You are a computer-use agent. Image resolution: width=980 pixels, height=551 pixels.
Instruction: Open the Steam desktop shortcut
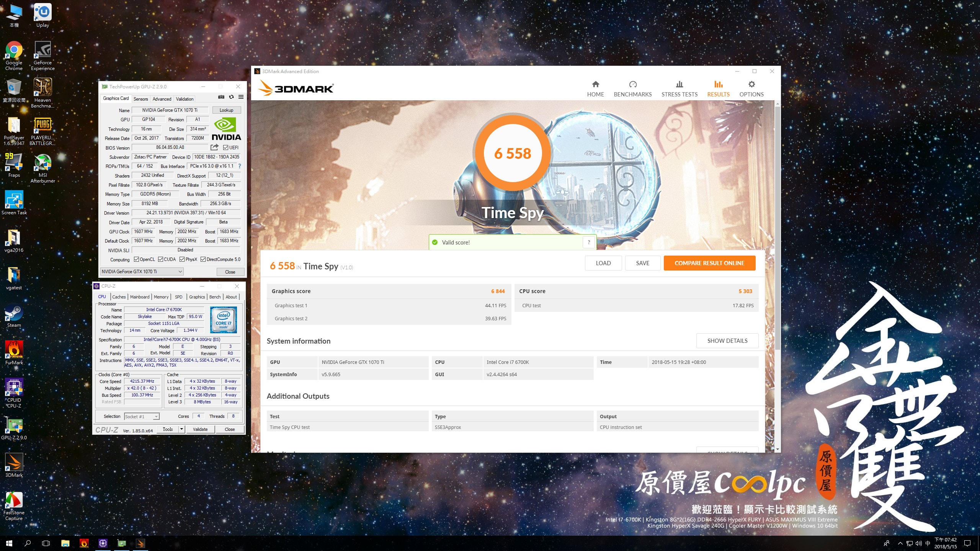14,316
